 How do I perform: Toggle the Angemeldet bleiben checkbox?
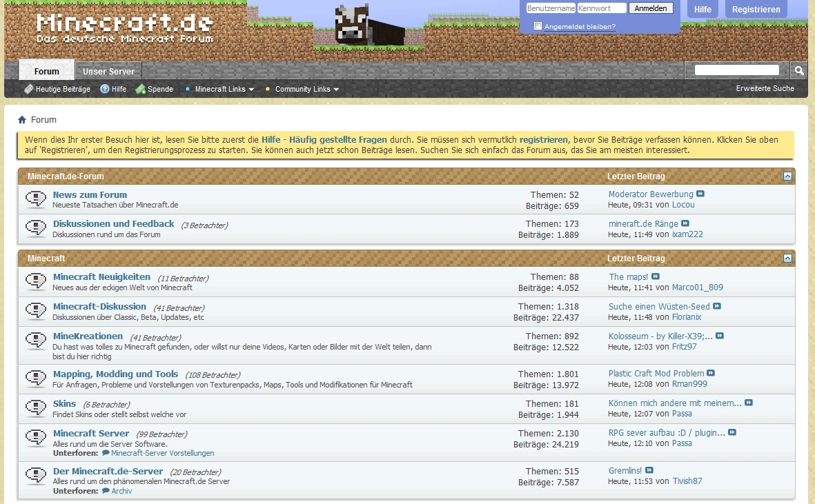coord(538,26)
